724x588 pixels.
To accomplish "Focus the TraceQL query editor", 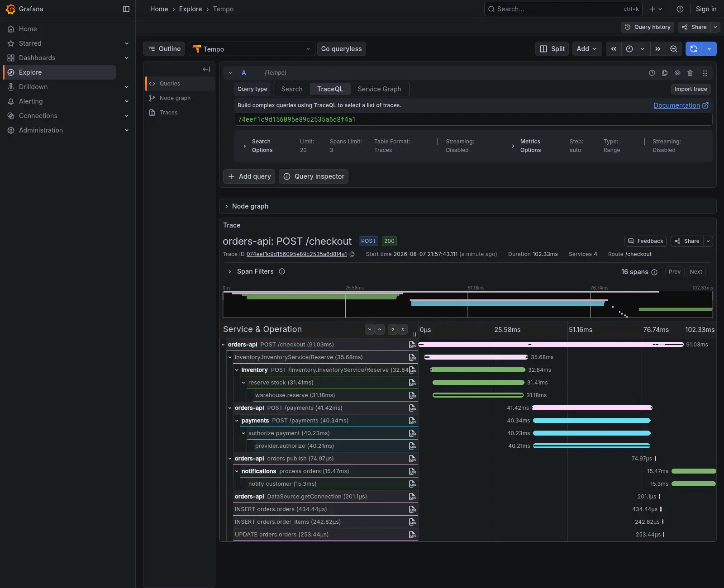I will click(x=473, y=119).
